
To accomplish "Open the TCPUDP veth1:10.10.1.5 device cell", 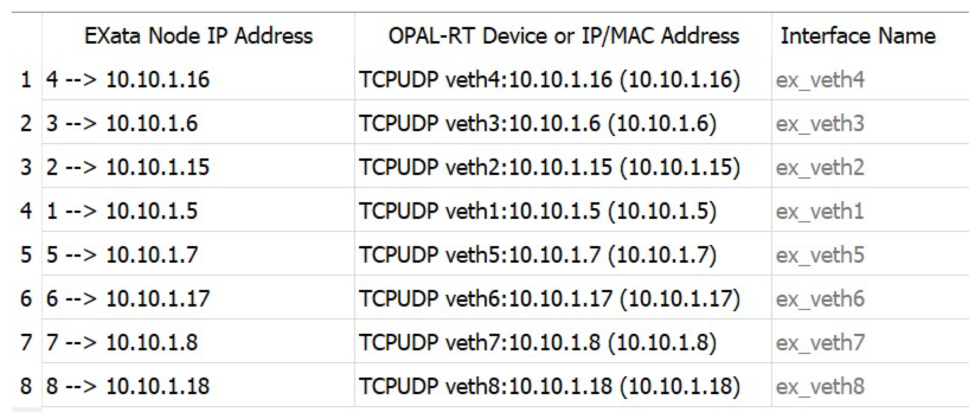I will [537, 211].
